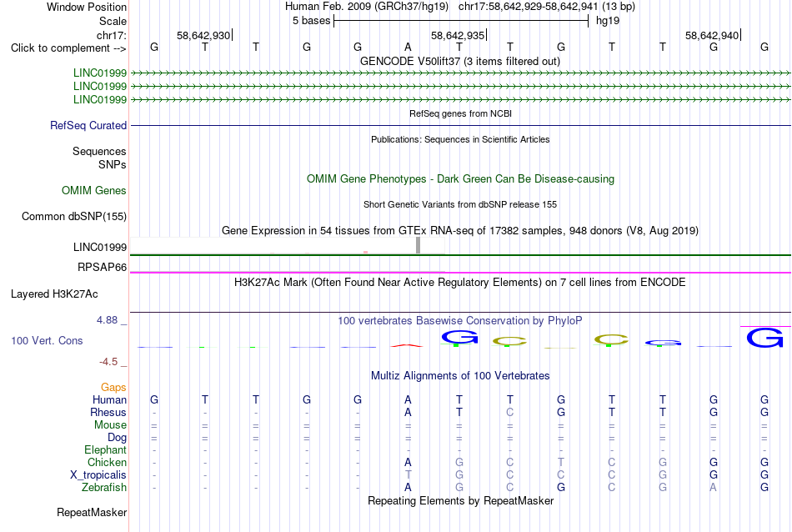Click the SNPs subtrack label
Viewport: 792px width, 532px height.
click(113, 165)
